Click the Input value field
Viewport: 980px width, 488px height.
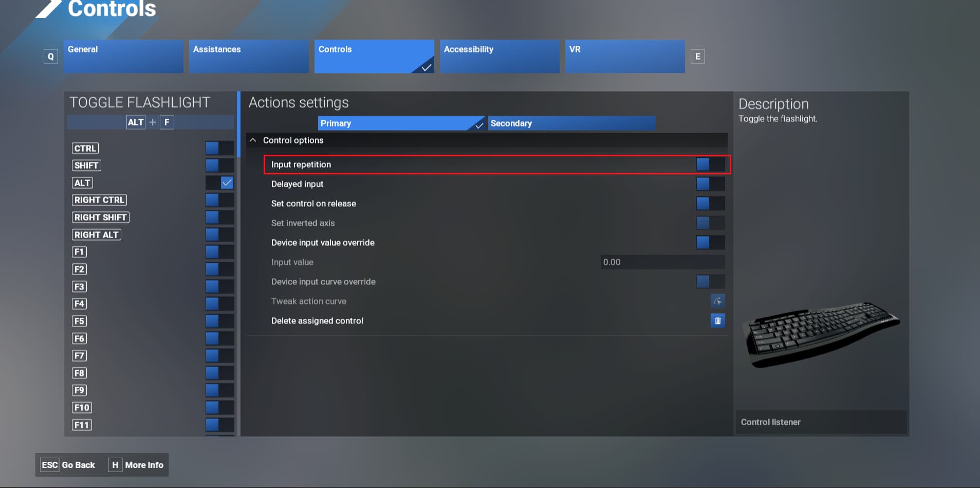(662, 262)
